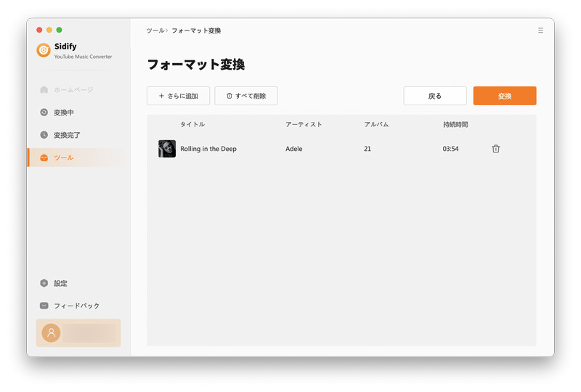Click the sync icon beside 変換中
The image size is (581, 392).
44,113
